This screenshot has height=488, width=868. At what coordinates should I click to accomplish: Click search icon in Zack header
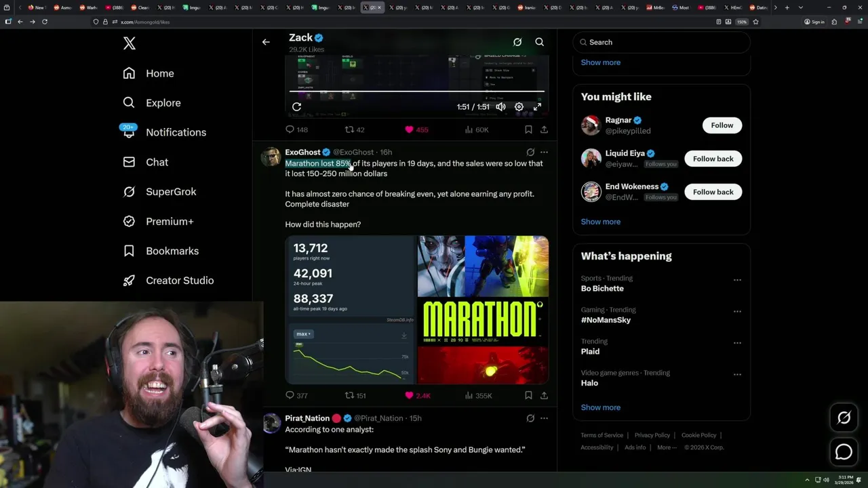pyautogui.click(x=540, y=42)
